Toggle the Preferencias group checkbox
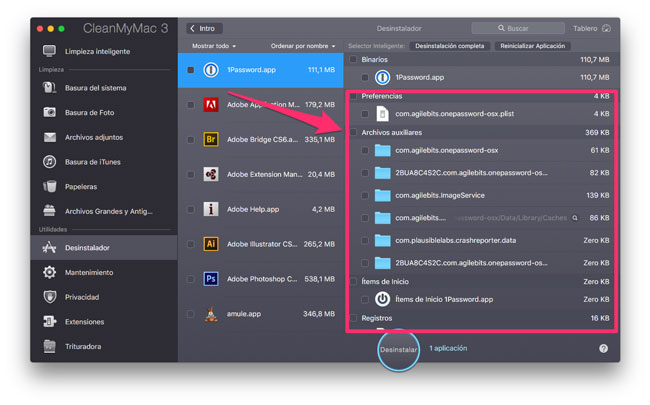Image resolution: width=650 pixels, height=405 pixels. click(x=353, y=96)
